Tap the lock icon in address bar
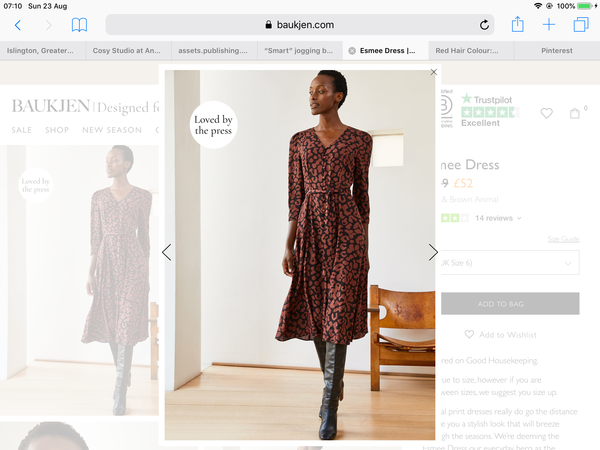600x450 pixels. click(x=269, y=25)
